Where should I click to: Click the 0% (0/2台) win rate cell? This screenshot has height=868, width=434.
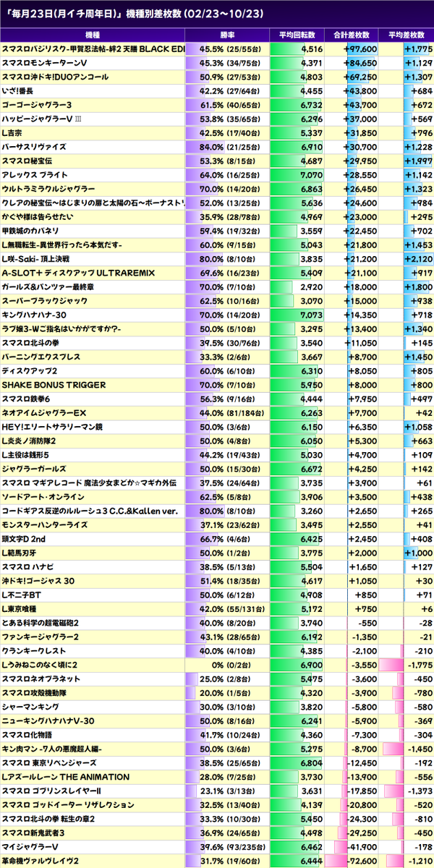pos(227,665)
